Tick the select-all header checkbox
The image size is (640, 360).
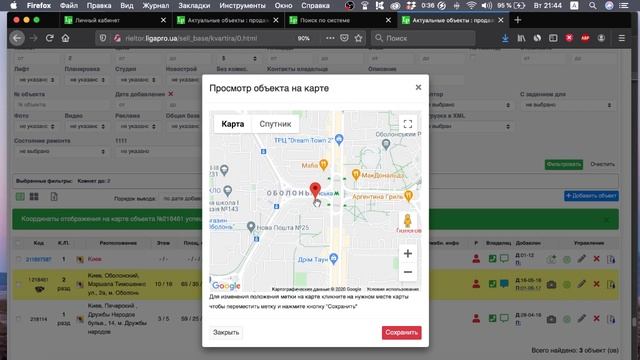[x=19, y=243]
